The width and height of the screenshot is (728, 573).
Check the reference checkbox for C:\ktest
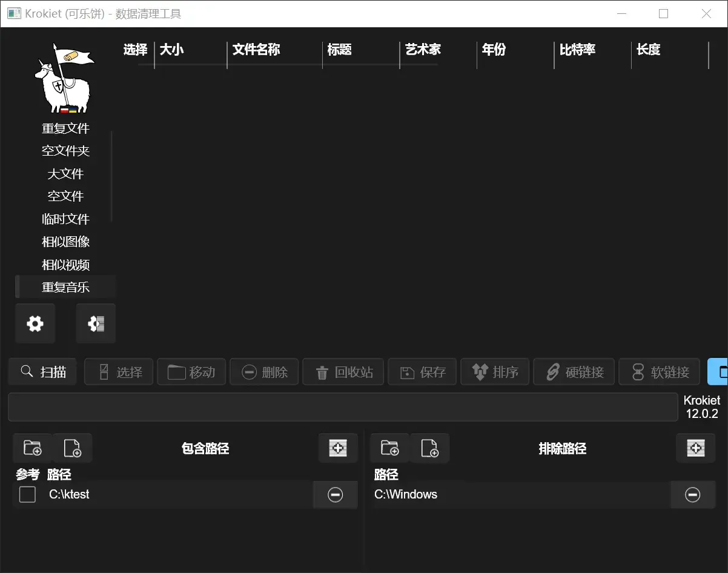pos(27,494)
